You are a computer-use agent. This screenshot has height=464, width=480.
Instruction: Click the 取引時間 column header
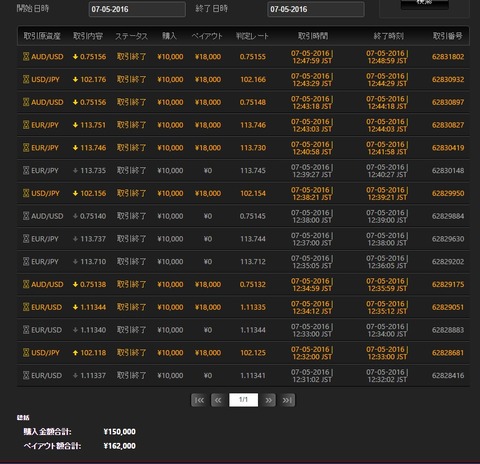click(x=313, y=36)
